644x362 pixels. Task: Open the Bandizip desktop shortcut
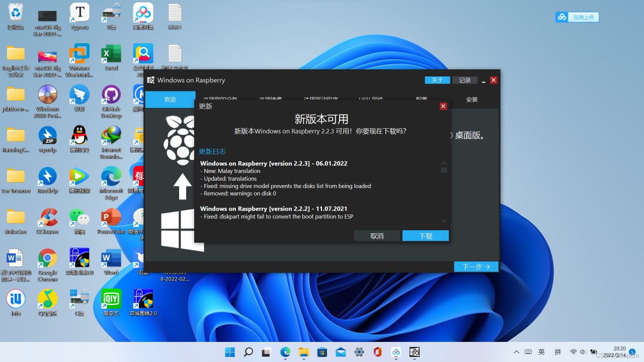point(48,180)
